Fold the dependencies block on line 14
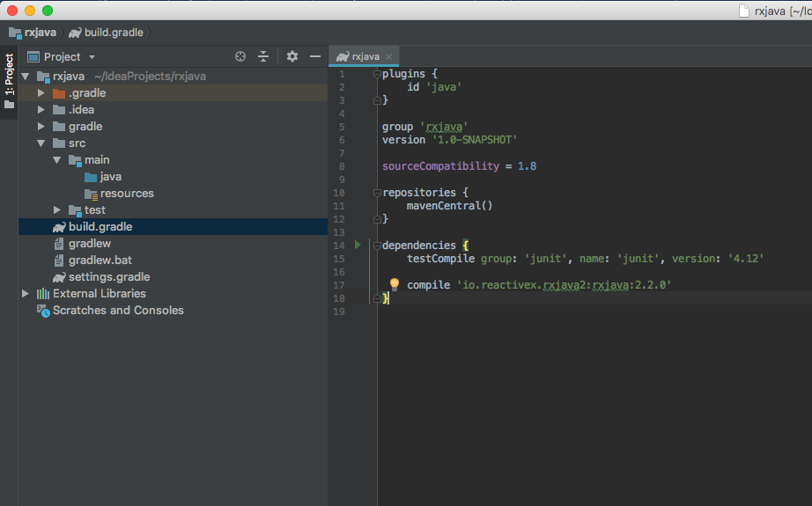 tap(377, 246)
